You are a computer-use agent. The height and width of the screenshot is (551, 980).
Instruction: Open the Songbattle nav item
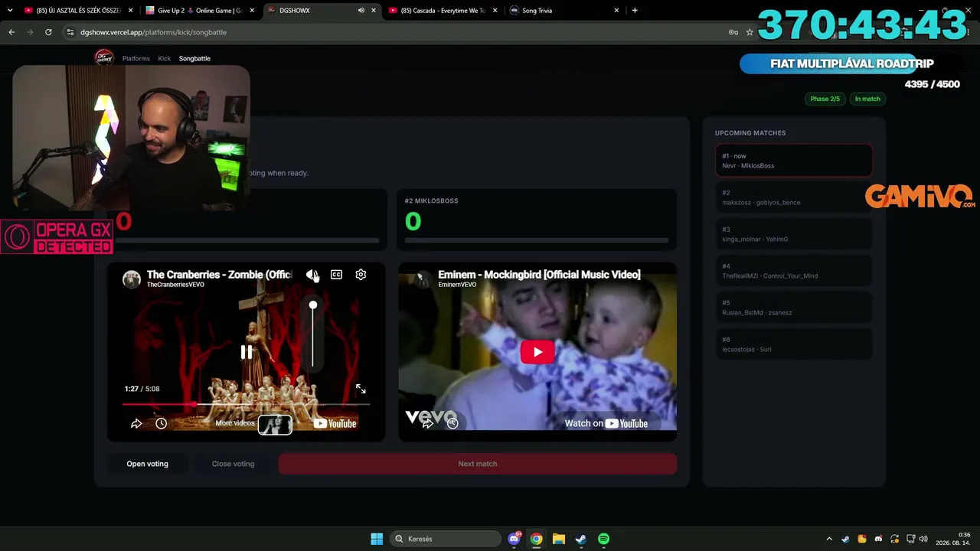(194, 58)
